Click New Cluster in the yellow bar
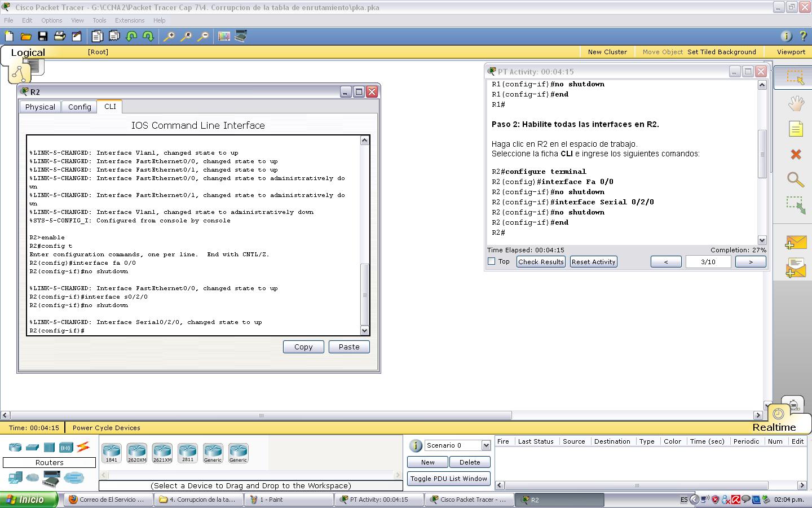The width and height of the screenshot is (812, 508). coord(607,52)
